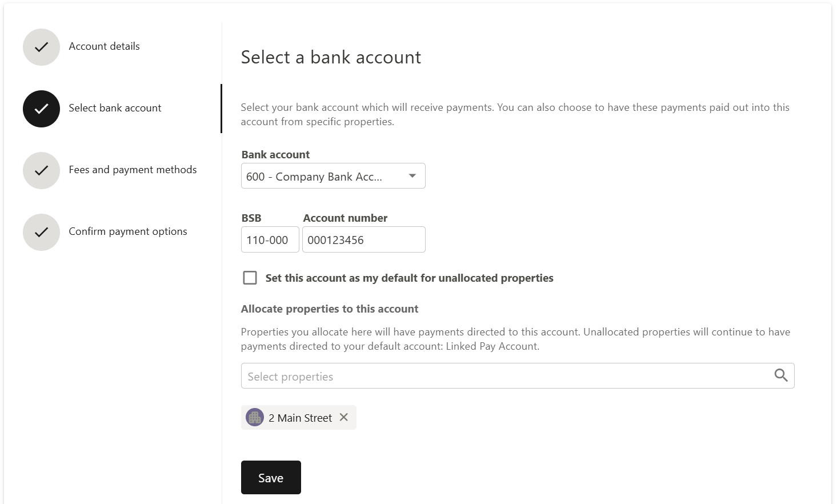Open the 600 - Company Bank Account combo box
This screenshot has width=837, height=504.
pos(320,177)
